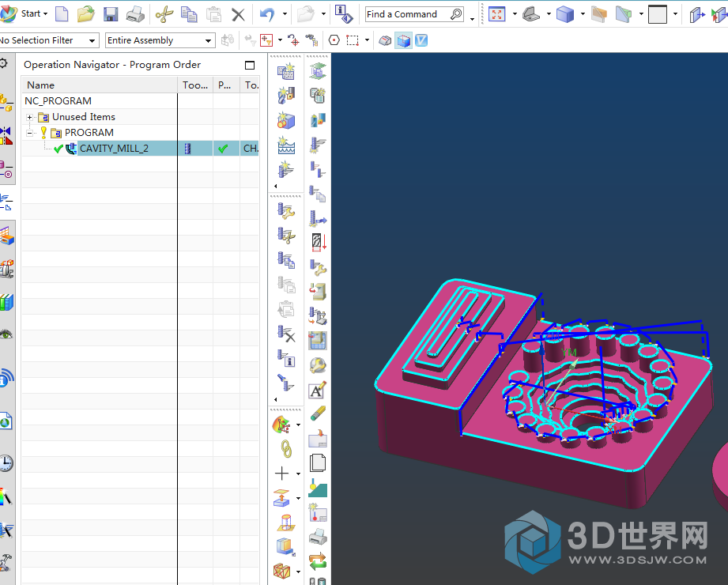
Task: Click the Save icon in top toolbar
Action: (111, 14)
